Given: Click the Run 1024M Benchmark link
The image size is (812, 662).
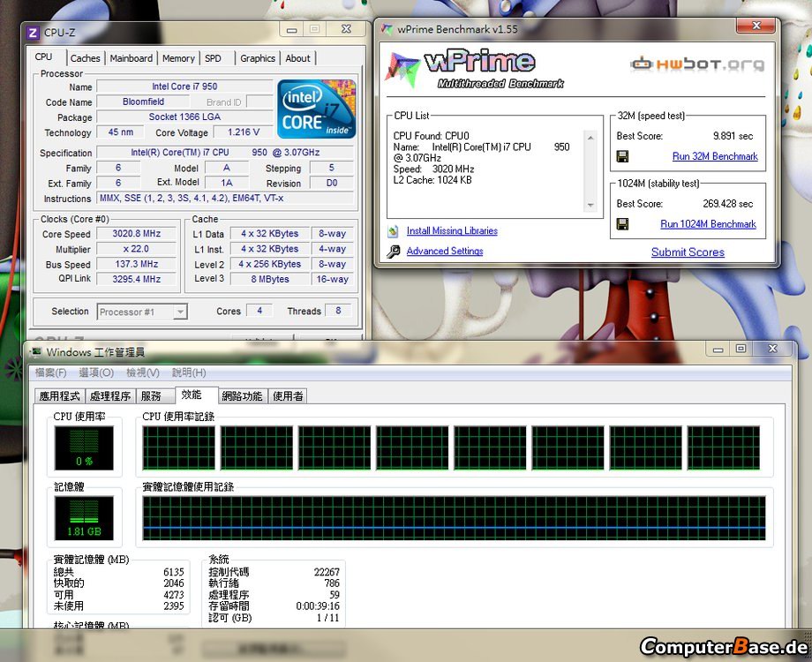Looking at the screenshot, I should (x=708, y=224).
